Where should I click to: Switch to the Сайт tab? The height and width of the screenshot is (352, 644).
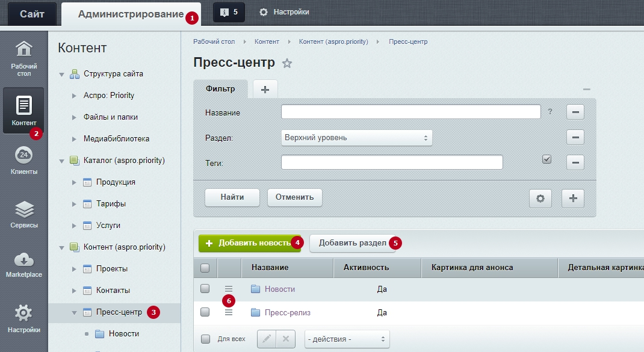click(x=32, y=13)
